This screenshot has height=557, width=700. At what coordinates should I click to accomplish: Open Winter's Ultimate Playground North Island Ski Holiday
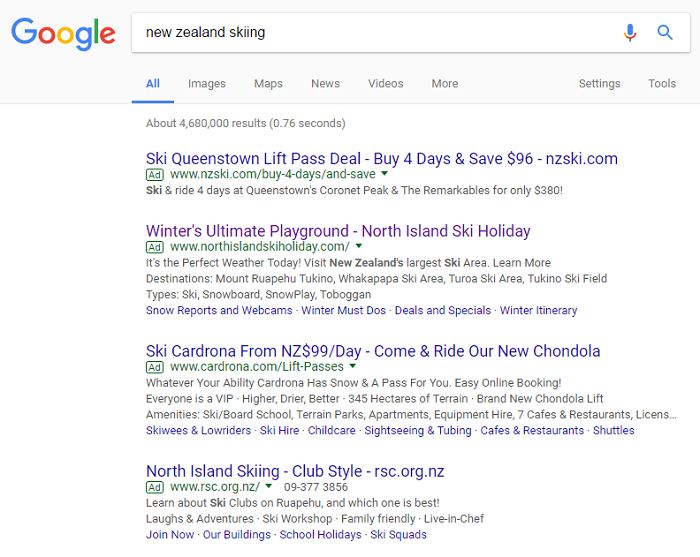pyautogui.click(x=338, y=231)
